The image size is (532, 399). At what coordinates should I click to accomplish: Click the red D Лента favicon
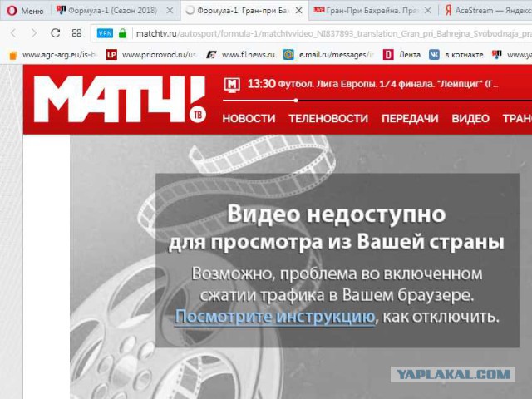[388, 55]
